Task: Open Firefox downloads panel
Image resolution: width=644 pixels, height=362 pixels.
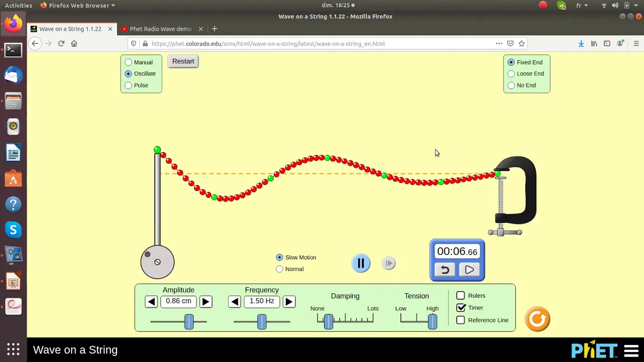Action: [581, 44]
